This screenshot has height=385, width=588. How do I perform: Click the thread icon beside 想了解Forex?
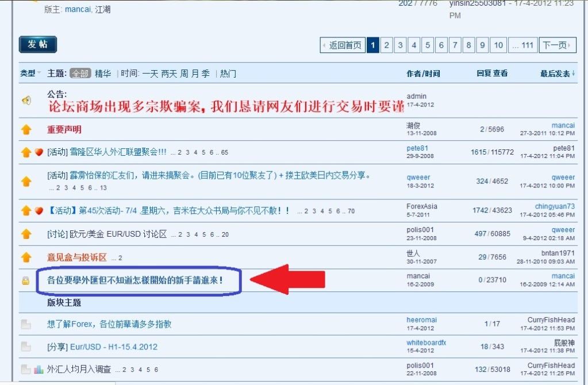[x=26, y=325]
